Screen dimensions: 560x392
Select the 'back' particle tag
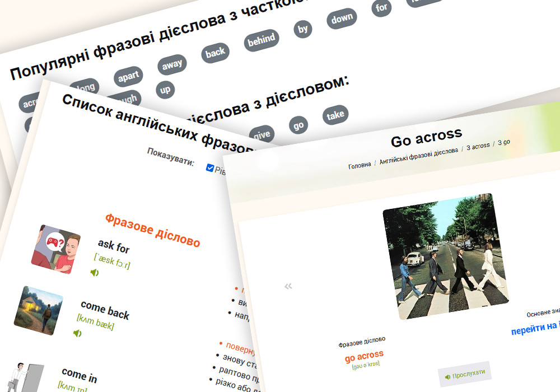click(x=216, y=53)
